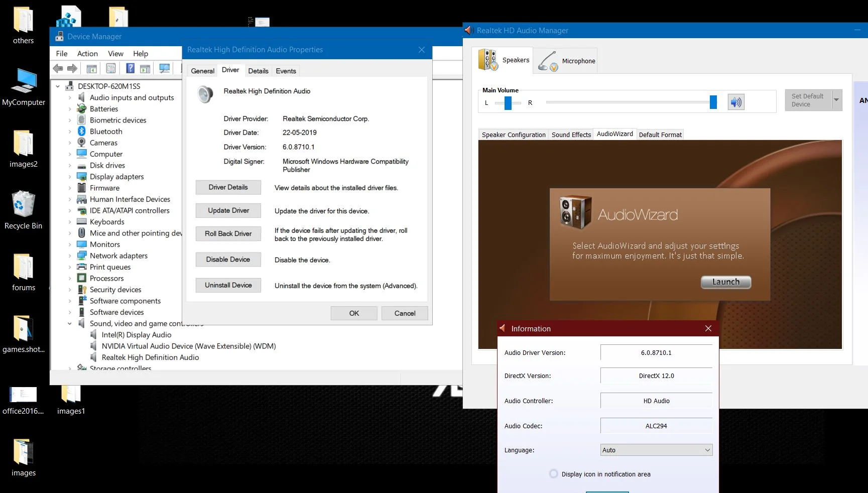
Task: Open the Speaker Configuration tab
Action: click(514, 135)
